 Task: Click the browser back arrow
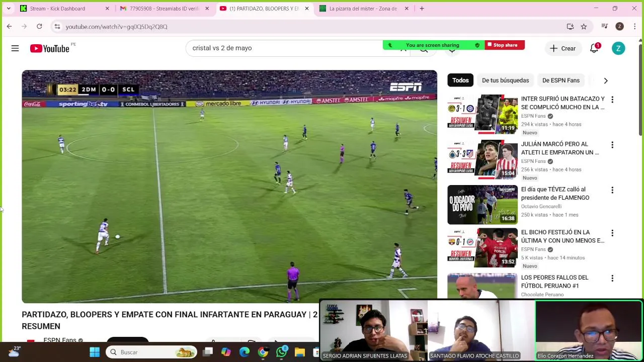coord(9,26)
